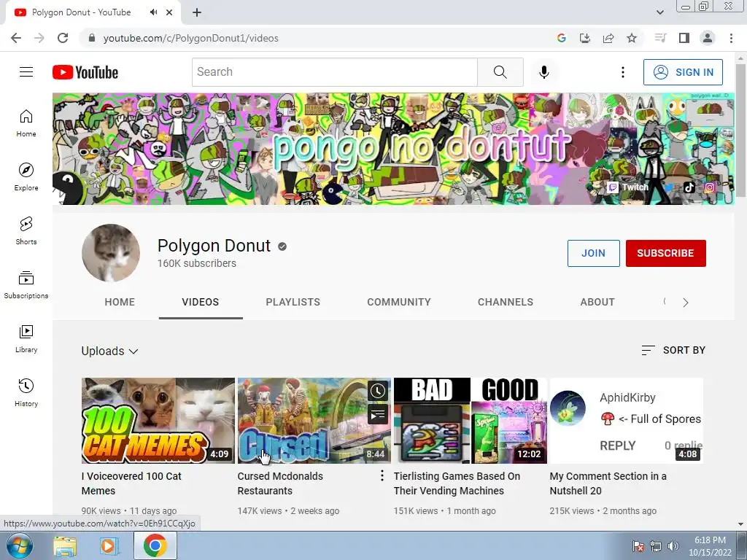Open the TikTok icon on banner
747x560 pixels.
689,187
